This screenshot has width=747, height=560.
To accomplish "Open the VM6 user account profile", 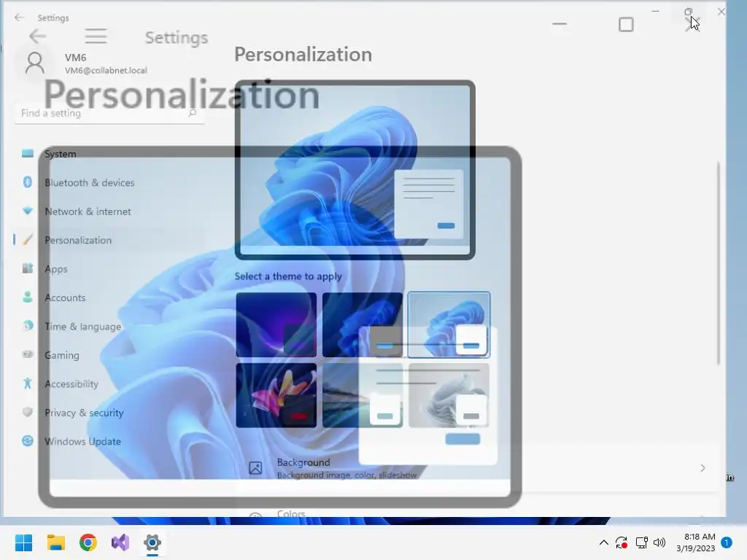I will click(81, 63).
